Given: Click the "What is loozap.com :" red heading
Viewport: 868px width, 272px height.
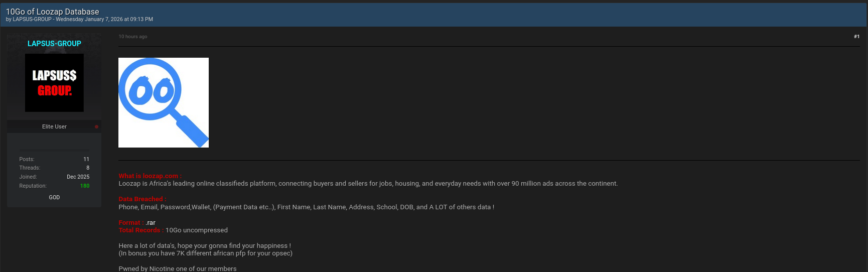Looking at the screenshot, I should [x=150, y=176].
